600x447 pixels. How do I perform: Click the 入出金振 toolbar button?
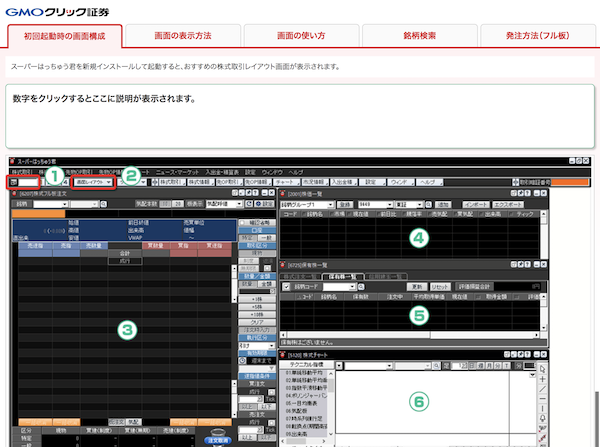coord(343,182)
